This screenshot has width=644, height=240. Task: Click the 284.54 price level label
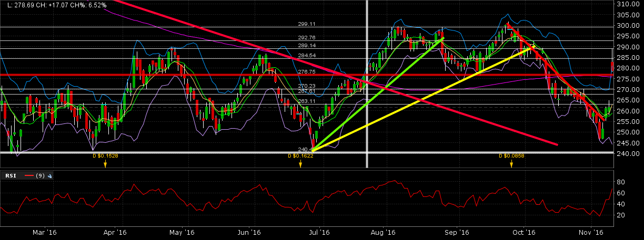(307, 55)
